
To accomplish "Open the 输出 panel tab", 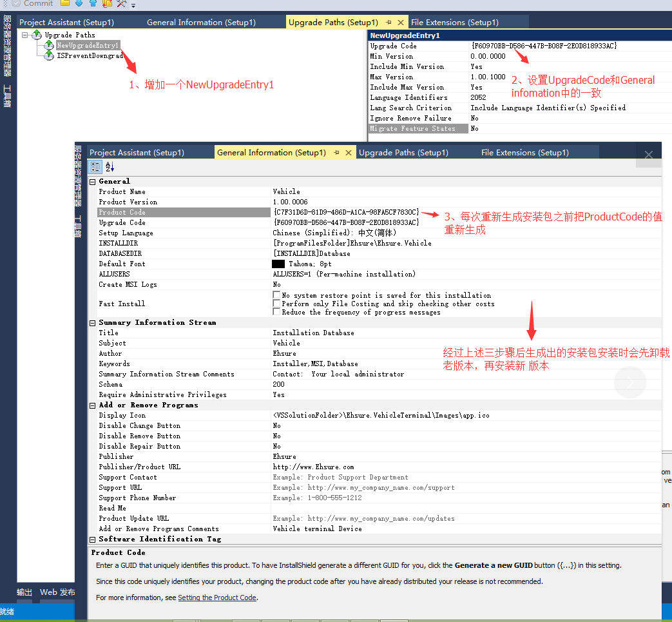I will pyautogui.click(x=24, y=592).
